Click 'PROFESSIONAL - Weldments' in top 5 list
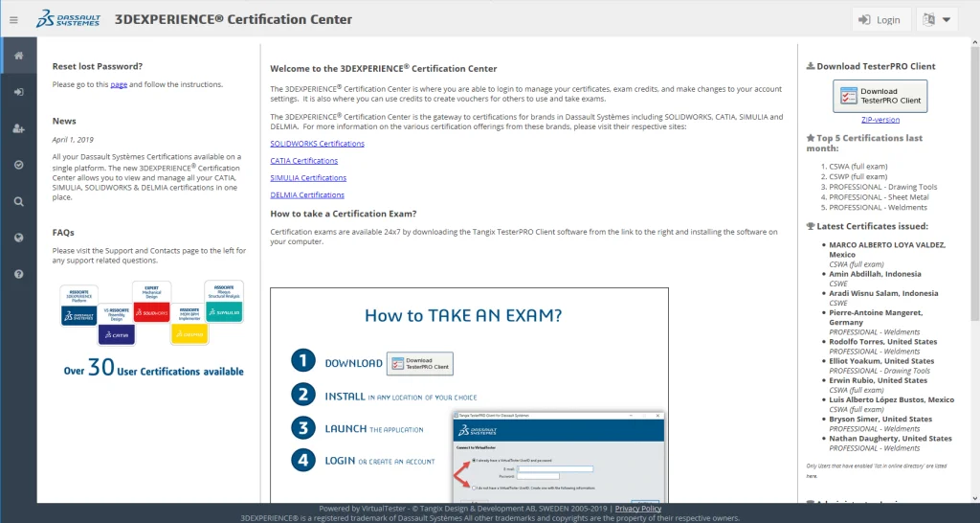Viewport: 980px width, 523px height. coord(879,208)
